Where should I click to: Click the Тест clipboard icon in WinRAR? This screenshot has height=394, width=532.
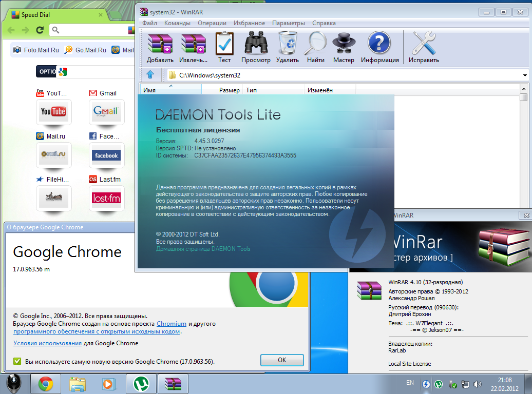click(224, 47)
